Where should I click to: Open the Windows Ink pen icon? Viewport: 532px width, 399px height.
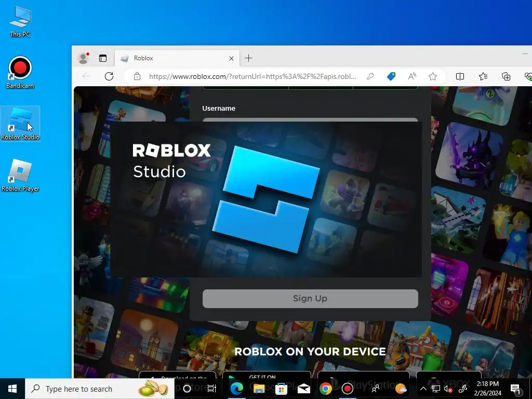coord(463,389)
